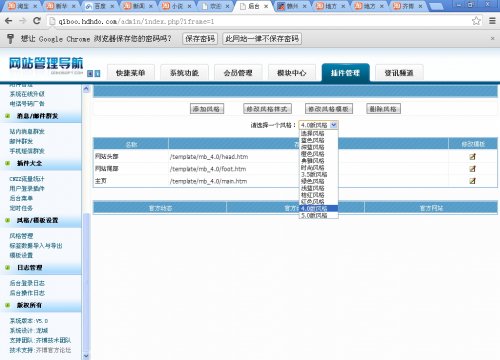Click the first small blue icon beside the logo
The image size is (500, 360).
90,73
